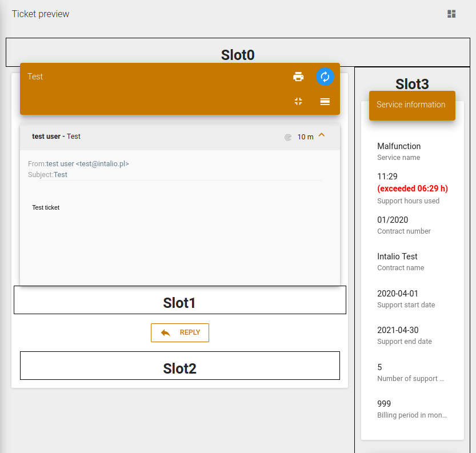The image size is (476, 453).
Task: Collapse the test user message with chevron
Action: click(x=322, y=135)
